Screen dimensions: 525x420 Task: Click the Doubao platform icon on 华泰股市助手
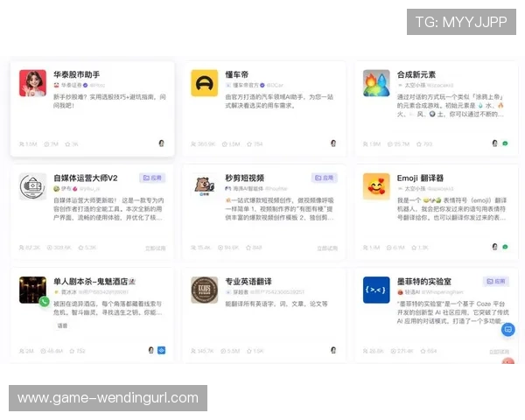coord(161,143)
